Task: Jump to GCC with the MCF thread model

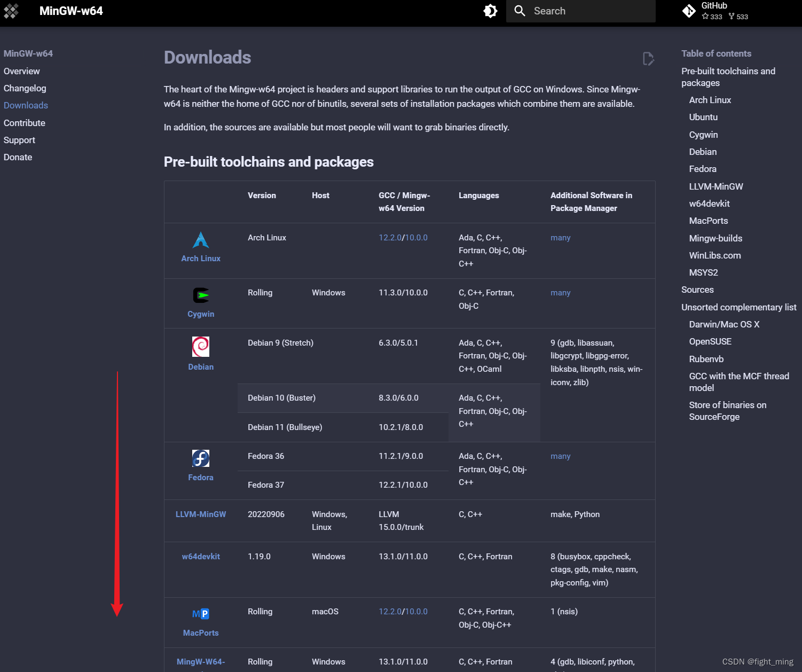Action: coord(739,382)
